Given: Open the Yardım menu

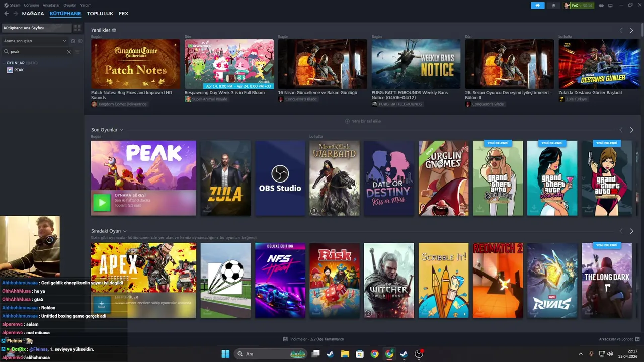Looking at the screenshot, I should pyautogui.click(x=86, y=5).
